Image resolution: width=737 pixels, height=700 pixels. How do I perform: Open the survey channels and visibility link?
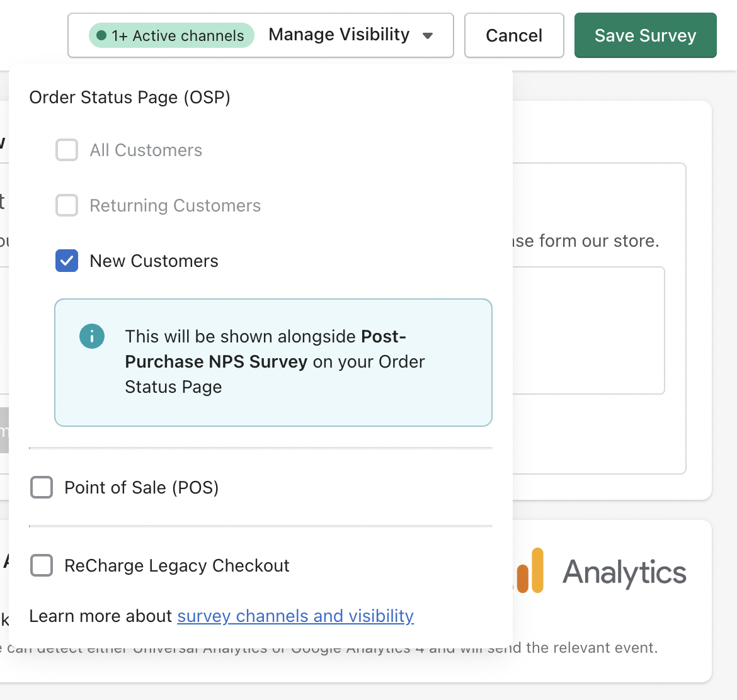click(x=295, y=616)
